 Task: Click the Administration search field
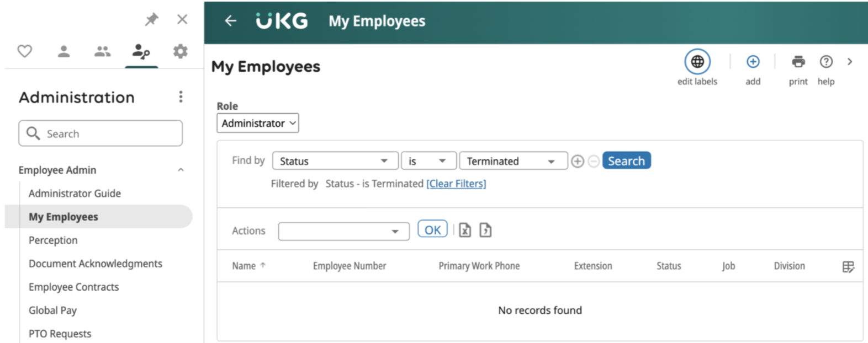[x=100, y=133]
